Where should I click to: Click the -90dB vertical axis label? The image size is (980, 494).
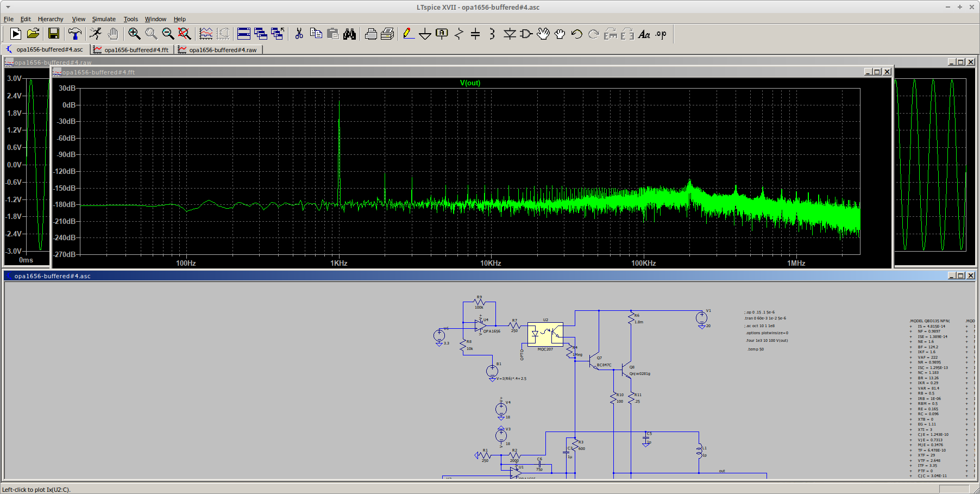tap(66, 154)
